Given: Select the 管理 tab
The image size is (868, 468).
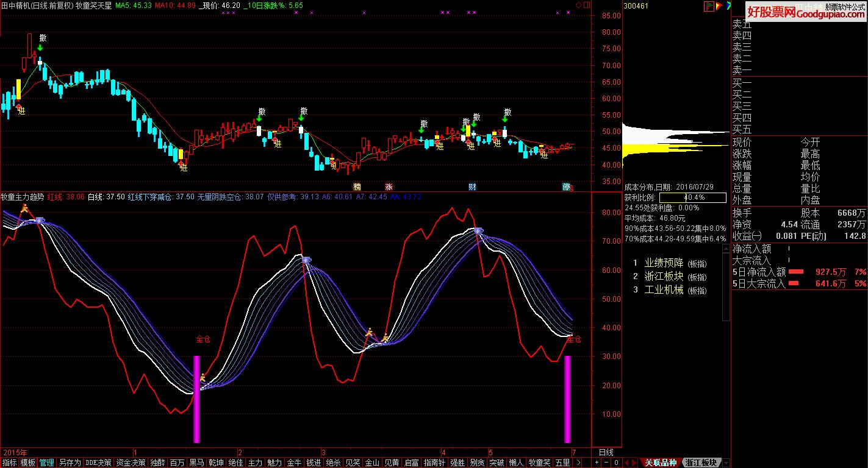Looking at the screenshot, I should pyautogui.click(x=47, y=463).
